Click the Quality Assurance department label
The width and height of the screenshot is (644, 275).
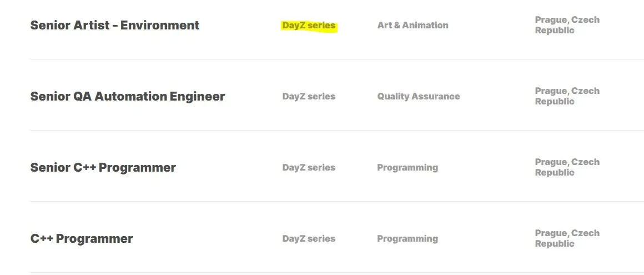(418, 97)
